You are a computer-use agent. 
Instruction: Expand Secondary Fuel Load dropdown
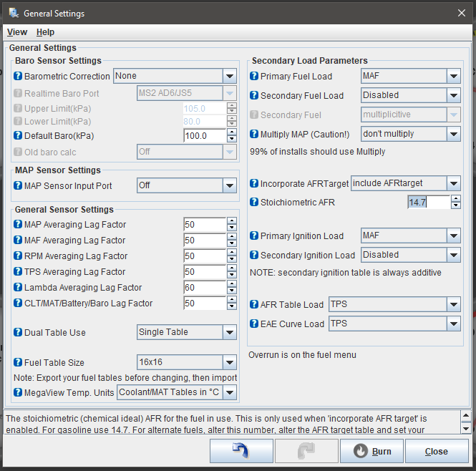(454, 95)
